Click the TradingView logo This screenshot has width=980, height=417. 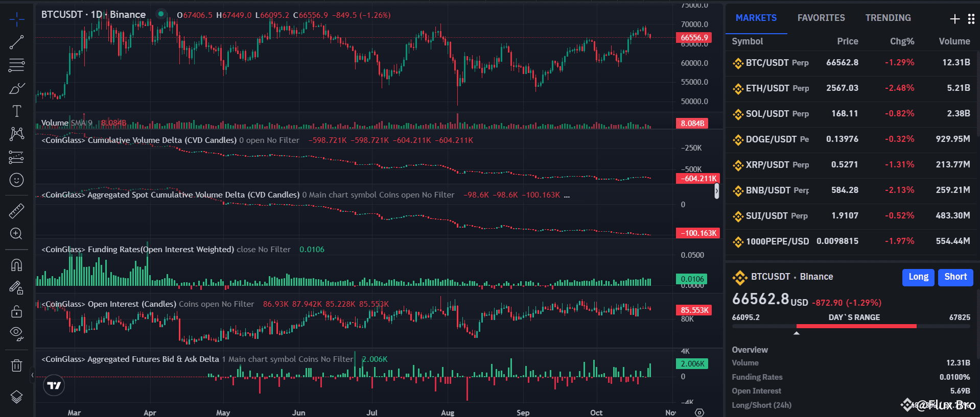tap(54, 385)
